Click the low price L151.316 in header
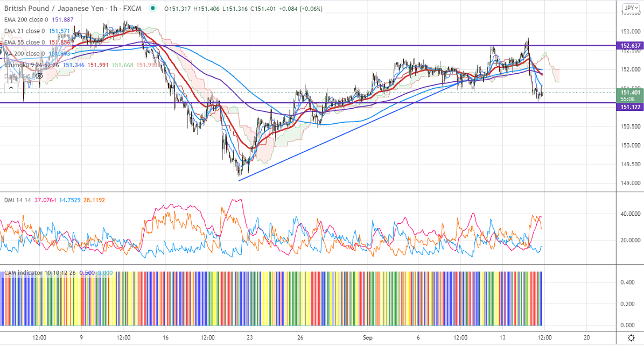This screenshot has width=644, height=346. (x=235, y=9)
